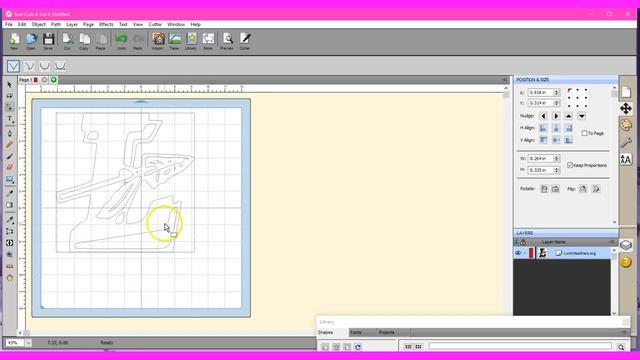Select the symmetric curve node type button
This screenshot has height=360, width=640.
60,66
